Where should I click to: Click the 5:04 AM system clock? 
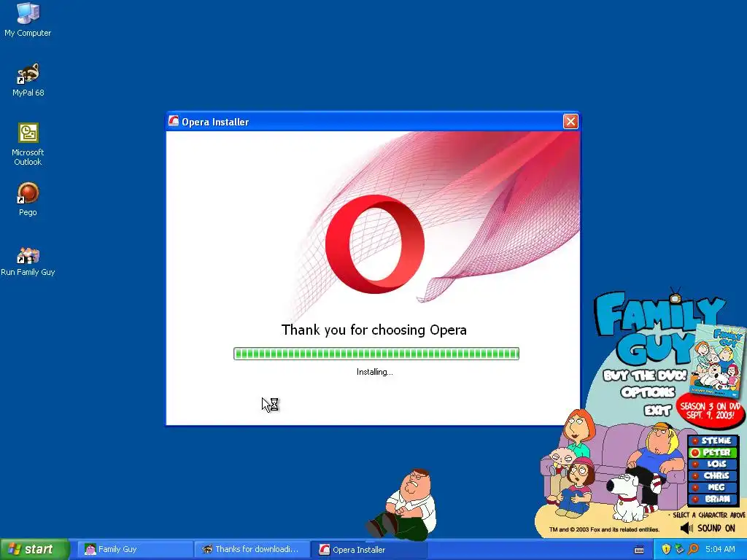720,549
